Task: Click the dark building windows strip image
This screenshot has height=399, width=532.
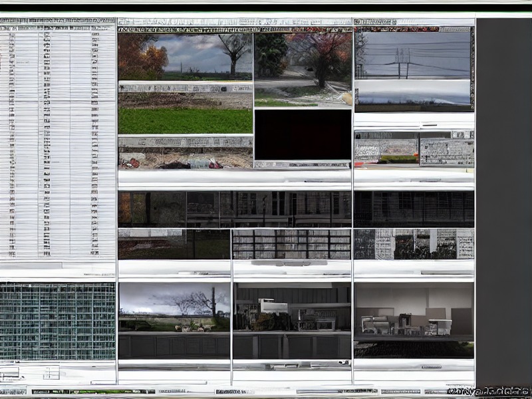Action: coord(235,209)
